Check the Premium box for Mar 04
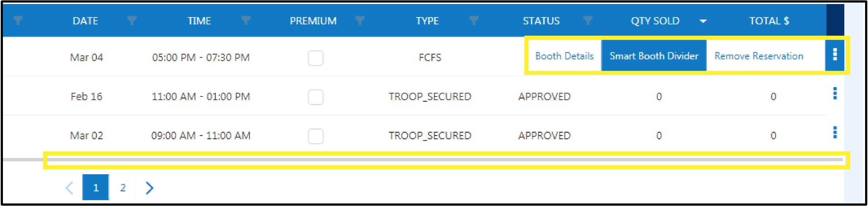Image resolution: width=868 pixels, height=206 pixels. point(315,58)
